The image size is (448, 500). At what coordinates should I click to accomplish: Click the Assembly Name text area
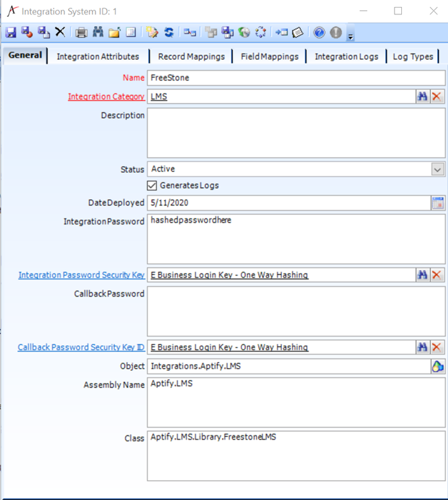click(x=296, y=402)
